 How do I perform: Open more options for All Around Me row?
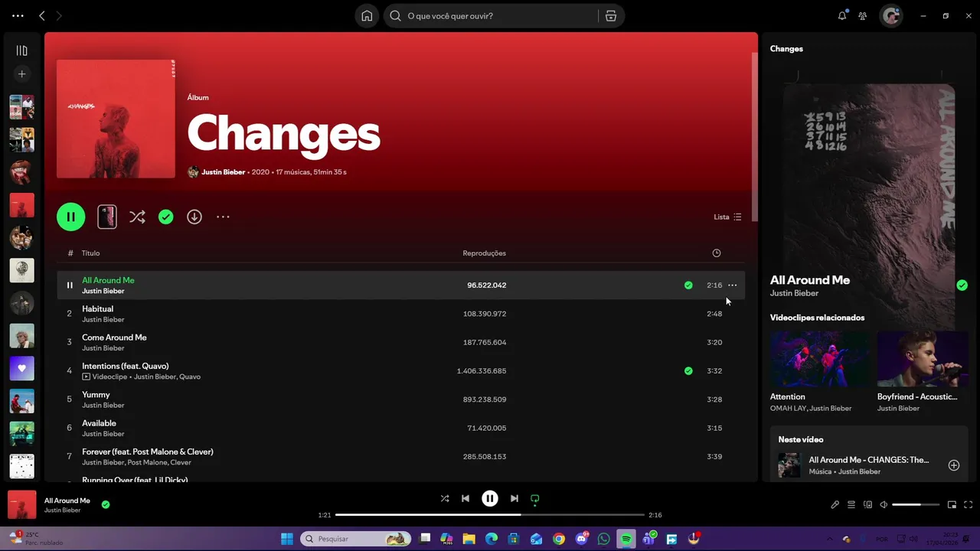733,285
